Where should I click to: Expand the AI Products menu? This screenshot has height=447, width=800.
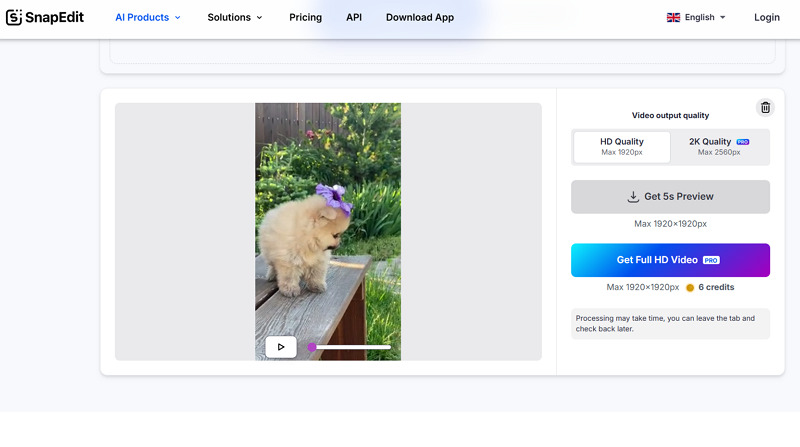point(148,18)
